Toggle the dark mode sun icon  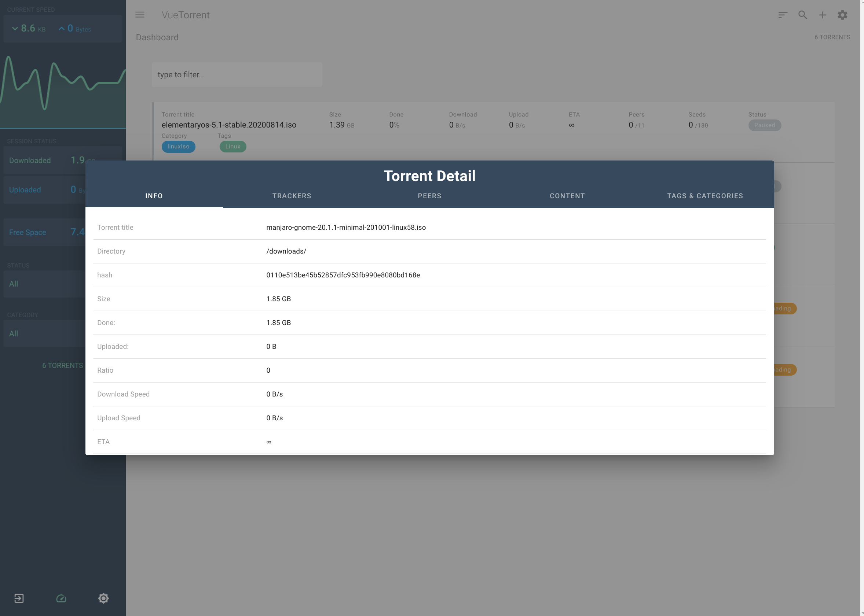coord(103,598)
